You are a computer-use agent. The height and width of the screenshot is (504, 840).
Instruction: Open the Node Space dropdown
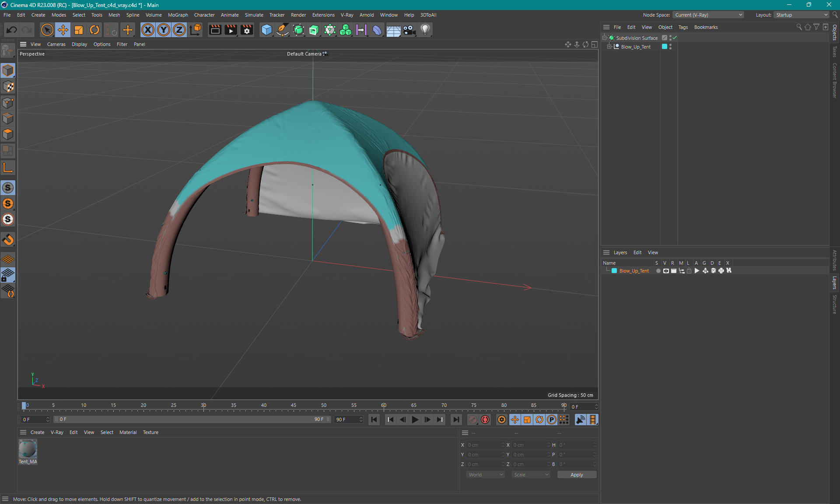point(708,15)
